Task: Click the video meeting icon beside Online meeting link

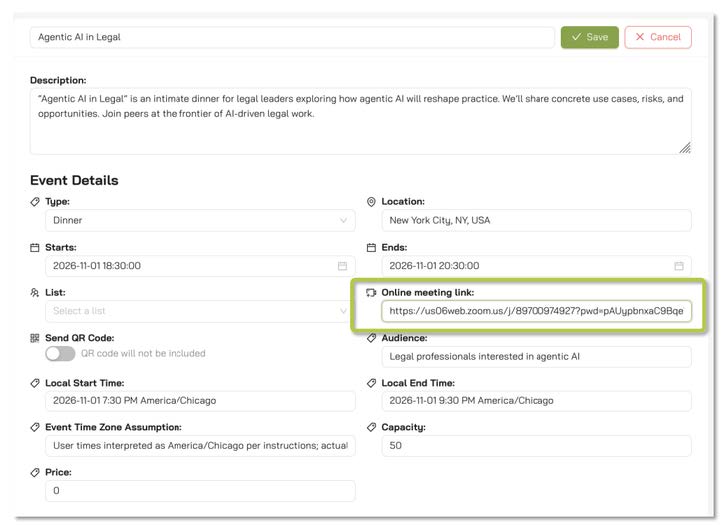Action: coord(371,292)
